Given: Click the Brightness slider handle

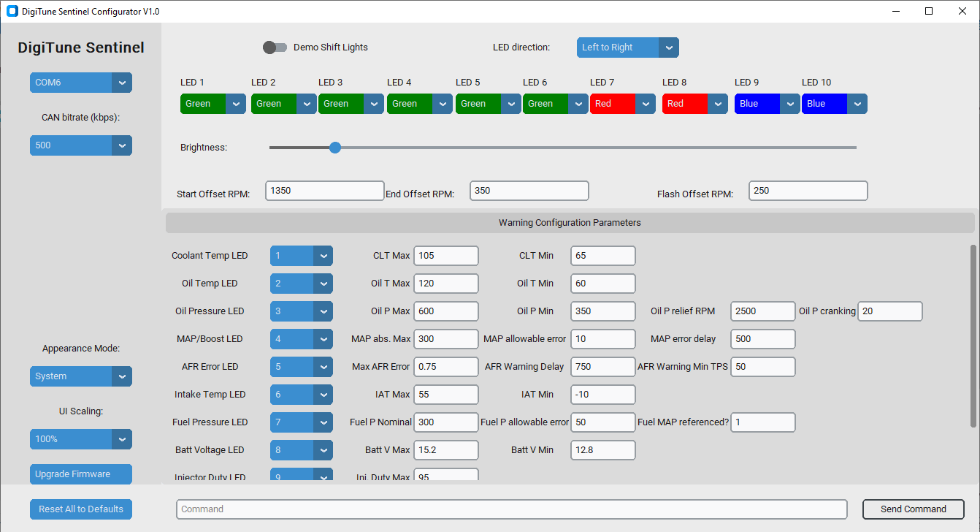Looking at the screenshot, I should point(335,148).
